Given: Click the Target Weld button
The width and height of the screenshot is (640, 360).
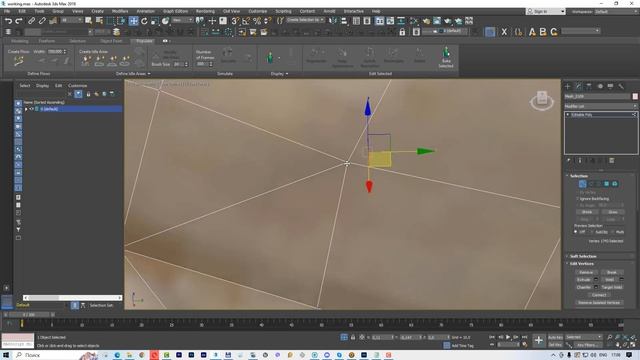Looking at the screenshot, I should (x=611, y=287).
